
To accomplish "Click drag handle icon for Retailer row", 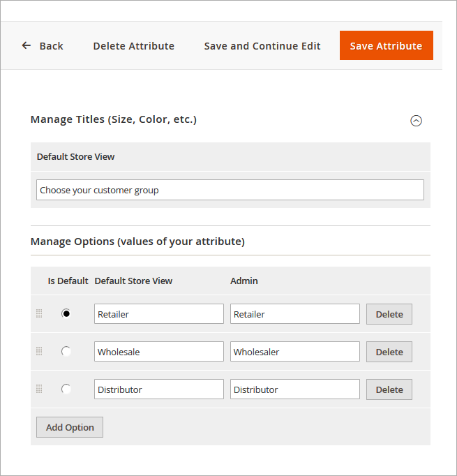I will [x=39, y=314].
